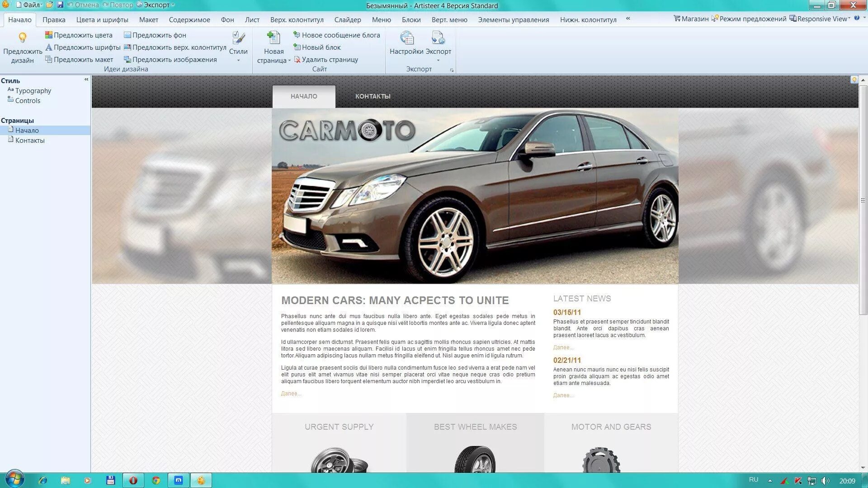Switch to the Макет tab
This screenshot has height=488, width=868.
pos(149,20)
